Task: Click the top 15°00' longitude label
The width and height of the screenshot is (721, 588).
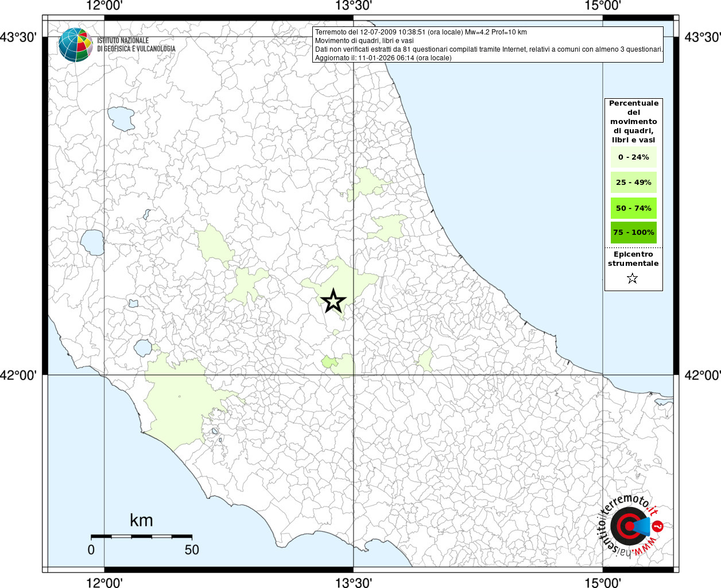Action: [603, 6]
